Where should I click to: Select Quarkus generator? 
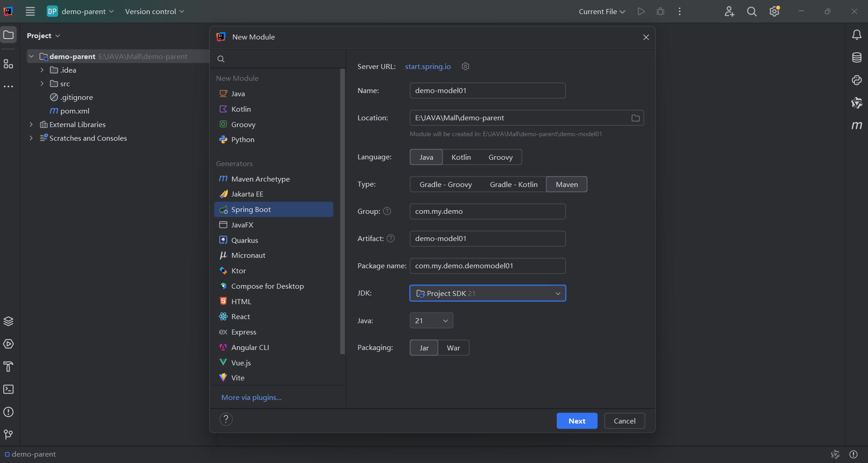(274, 240)
